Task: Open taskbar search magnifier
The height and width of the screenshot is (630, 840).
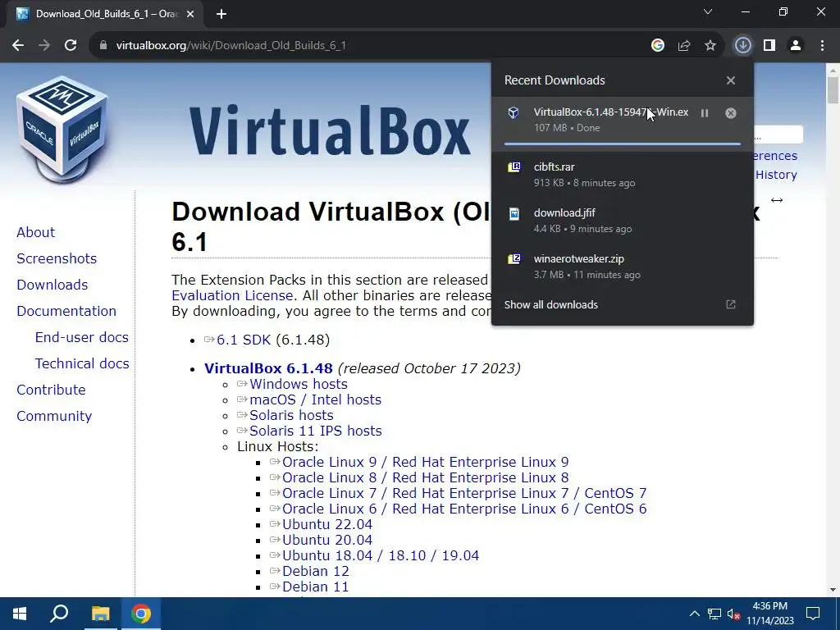Action: 59,614
